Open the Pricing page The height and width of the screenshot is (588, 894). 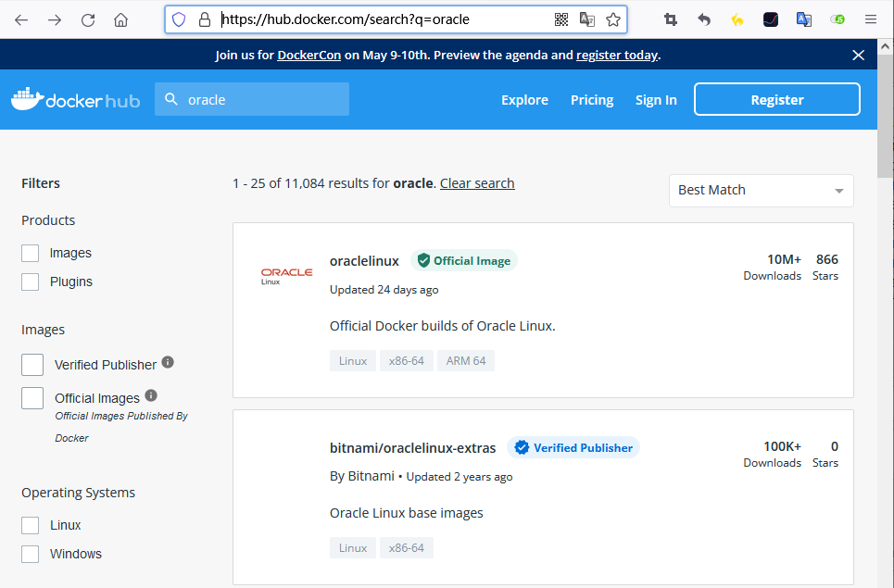[x=592, y=100]
